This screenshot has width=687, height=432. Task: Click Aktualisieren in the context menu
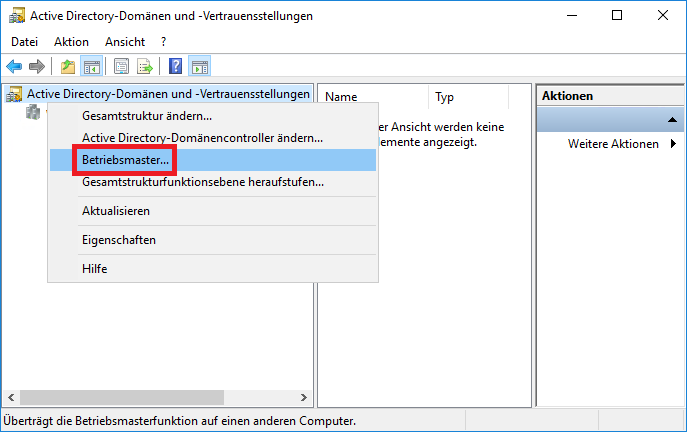116,211
